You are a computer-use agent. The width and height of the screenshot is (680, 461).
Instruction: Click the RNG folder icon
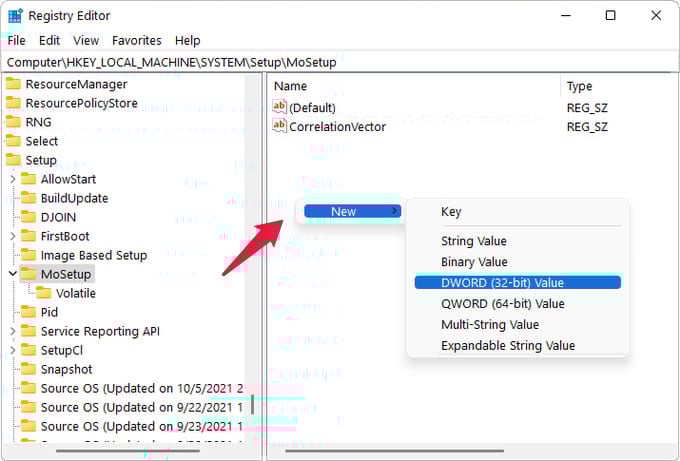pyautogui.click(x=13, y=122)
